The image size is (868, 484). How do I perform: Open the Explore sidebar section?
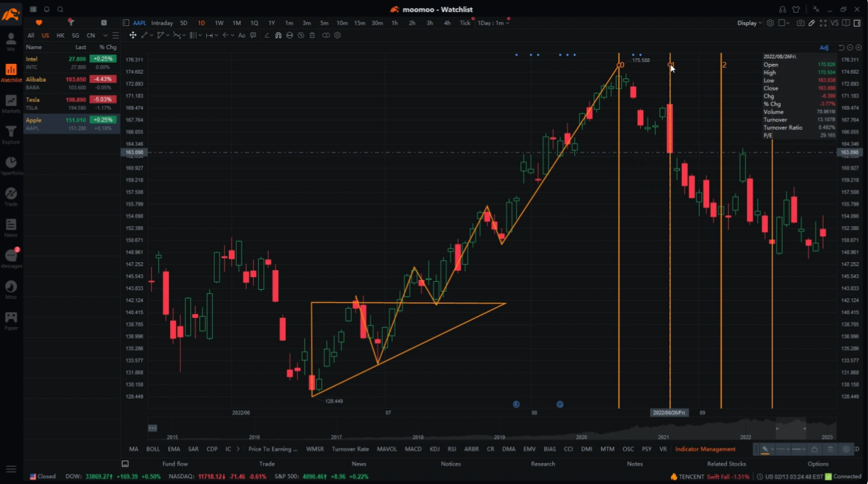(x=11, y=135)
